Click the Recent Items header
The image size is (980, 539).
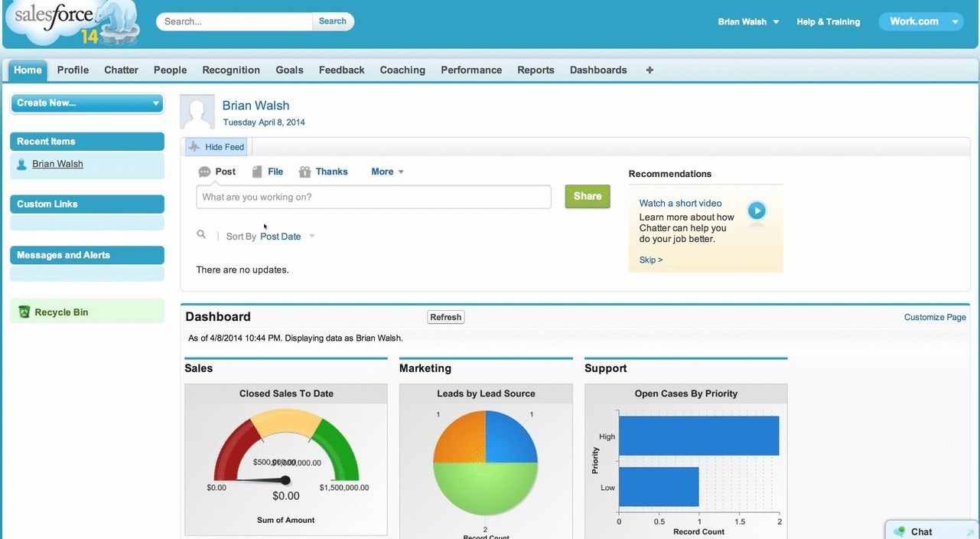(87, 141)
